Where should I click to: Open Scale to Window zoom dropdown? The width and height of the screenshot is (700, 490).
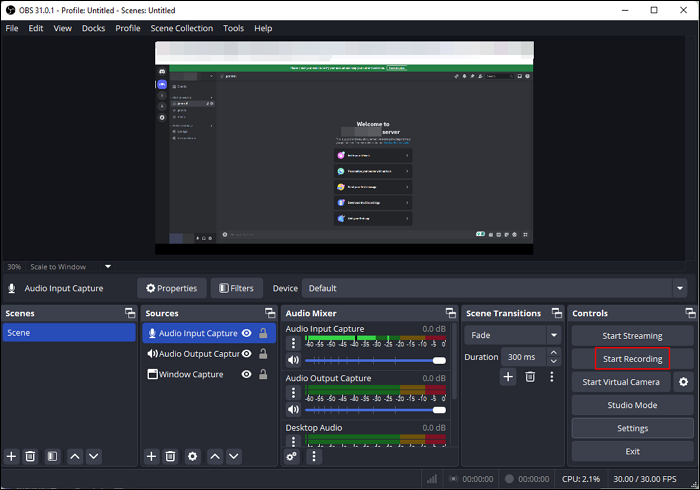(108, 267)
